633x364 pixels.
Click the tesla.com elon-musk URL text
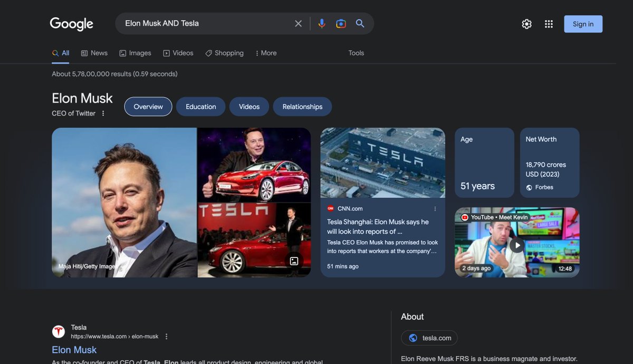(x=114, y=337)
